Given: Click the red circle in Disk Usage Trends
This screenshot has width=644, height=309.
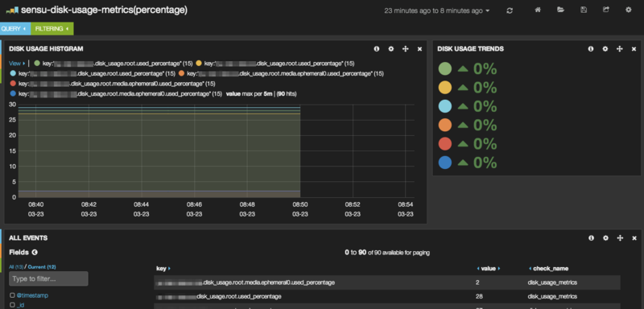Looking at the screenshot, I should [x=445, y=144].
